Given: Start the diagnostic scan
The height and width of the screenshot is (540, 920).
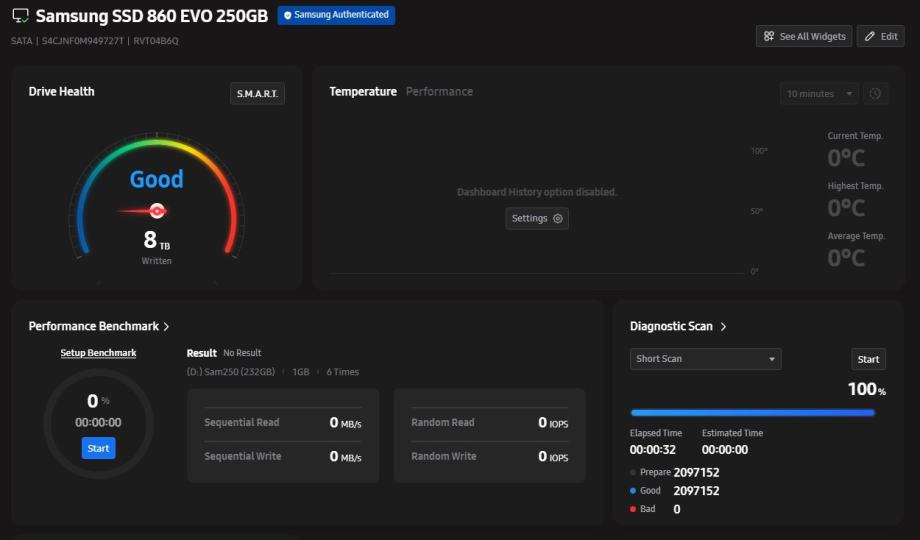Looking at the screenshot, I should [x=868, y=359].
